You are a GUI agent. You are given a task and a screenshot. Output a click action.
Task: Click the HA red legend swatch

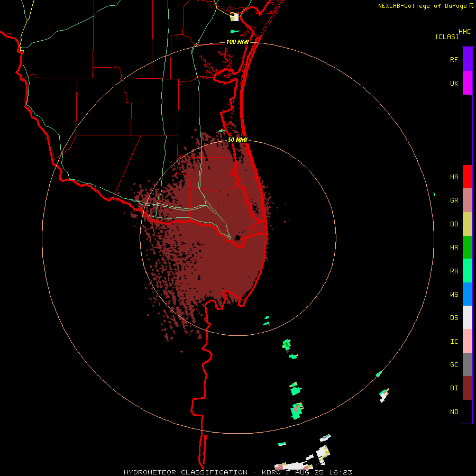coord(467,177)
